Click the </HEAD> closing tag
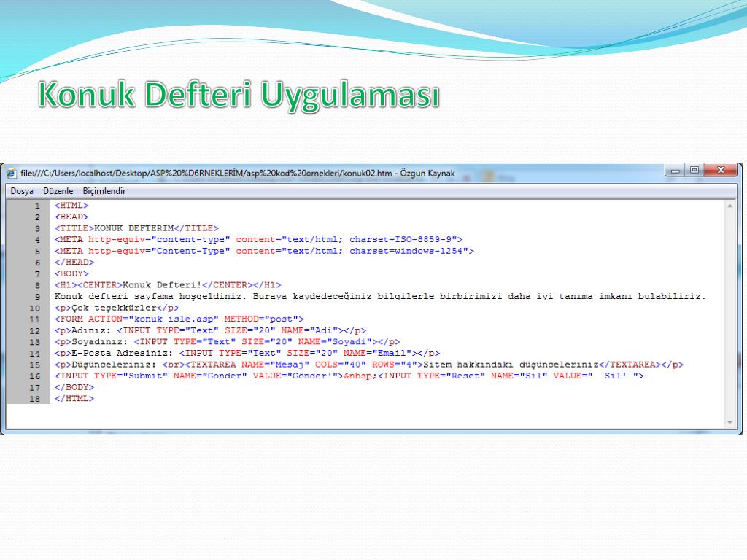Viewport: 747px width, 560px height. 74,262
